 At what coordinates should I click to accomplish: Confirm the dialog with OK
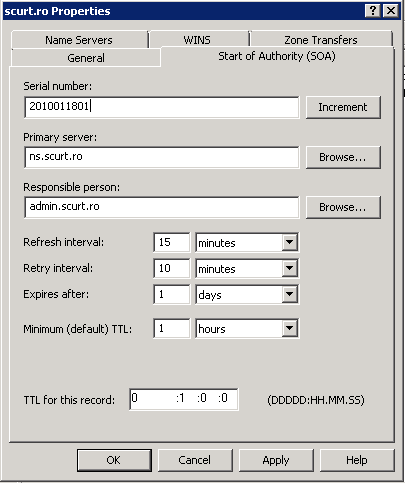(x=114, y=460)
